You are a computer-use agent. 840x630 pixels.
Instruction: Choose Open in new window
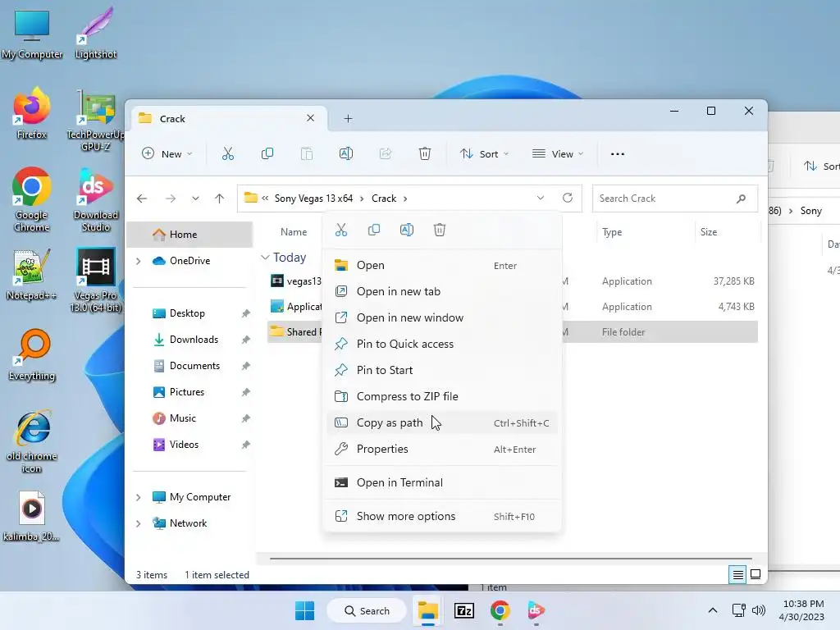(442, 317)
